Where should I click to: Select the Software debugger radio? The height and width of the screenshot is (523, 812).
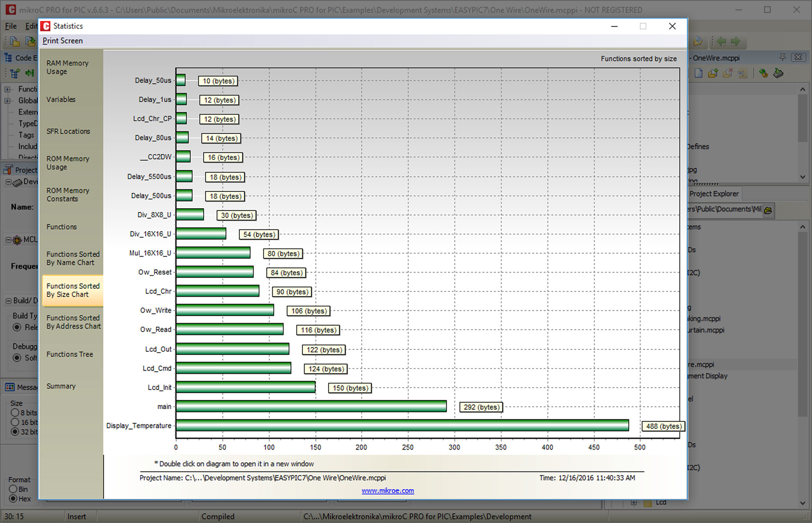click(x=17, y=358)
